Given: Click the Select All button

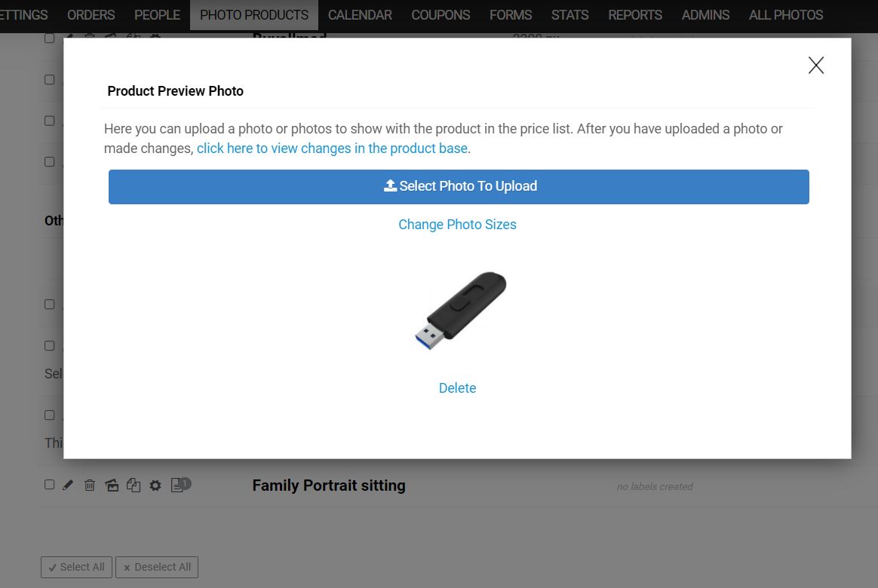Looking at the screenshot, I should (x=77, y=568).
